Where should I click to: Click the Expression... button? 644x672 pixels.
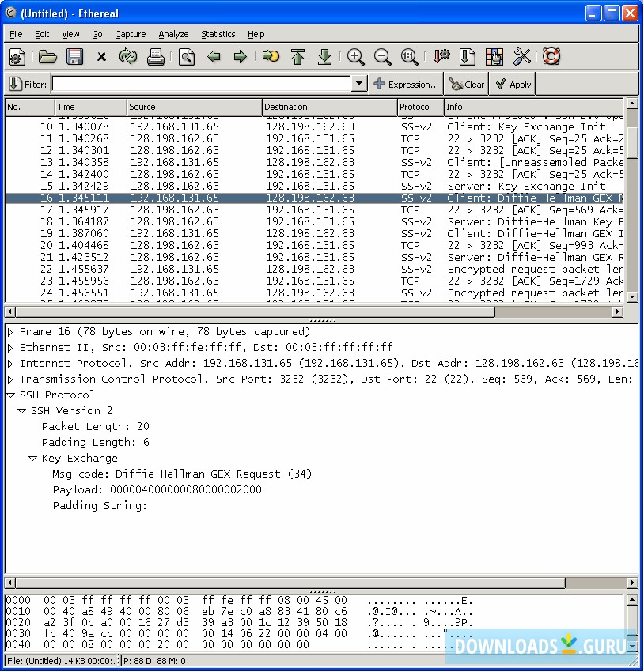click(406, 85)
